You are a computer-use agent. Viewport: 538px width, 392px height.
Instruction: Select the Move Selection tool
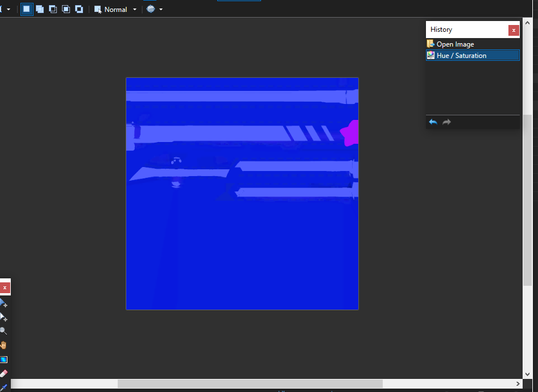(3, 318)
